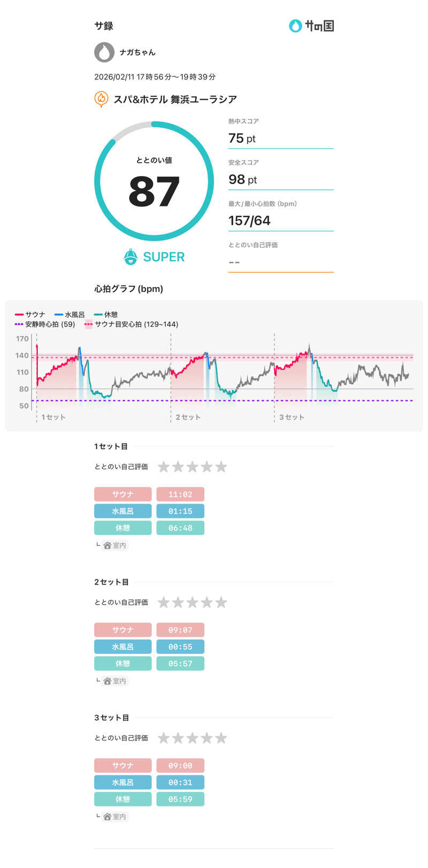Jump to the 2セット marker on graph
428x868 pixels.
[x=188, y=417]
